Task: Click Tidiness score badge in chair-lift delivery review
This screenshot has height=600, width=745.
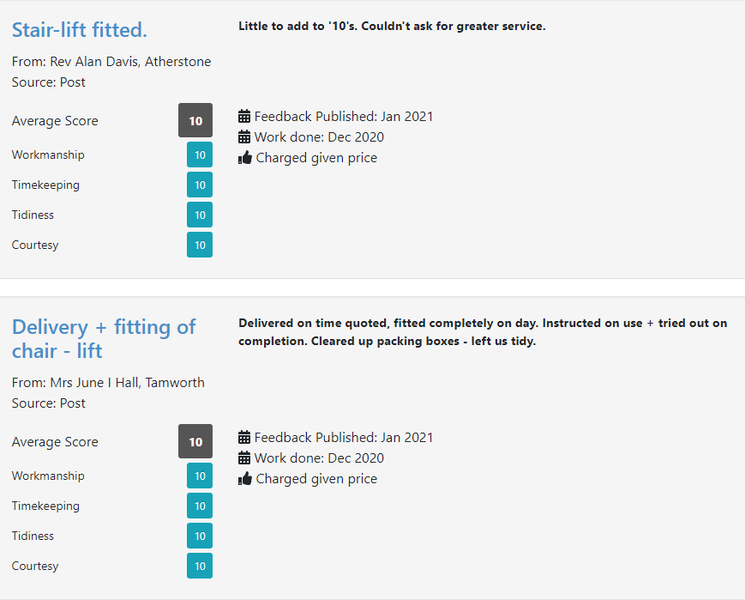Action: pyautogui.click(x=199, y=536)
